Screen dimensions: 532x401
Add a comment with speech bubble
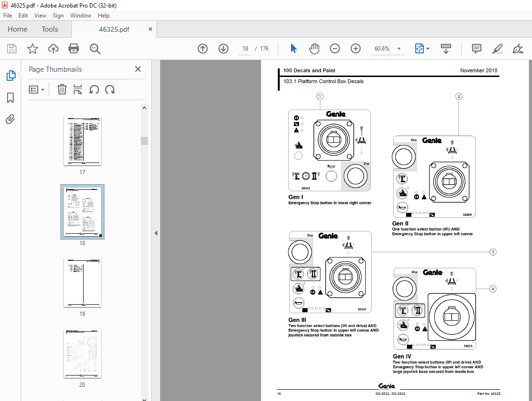click(x=476, y=49)
